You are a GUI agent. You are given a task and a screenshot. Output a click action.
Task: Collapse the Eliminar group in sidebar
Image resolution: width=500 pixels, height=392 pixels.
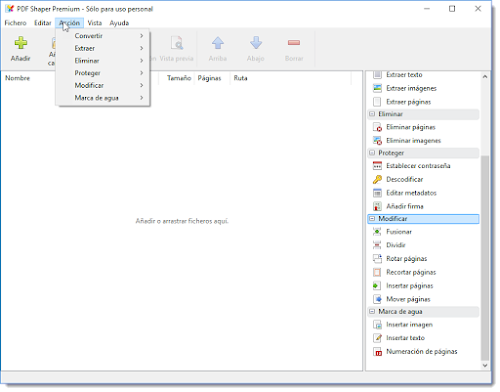(372, 114)
